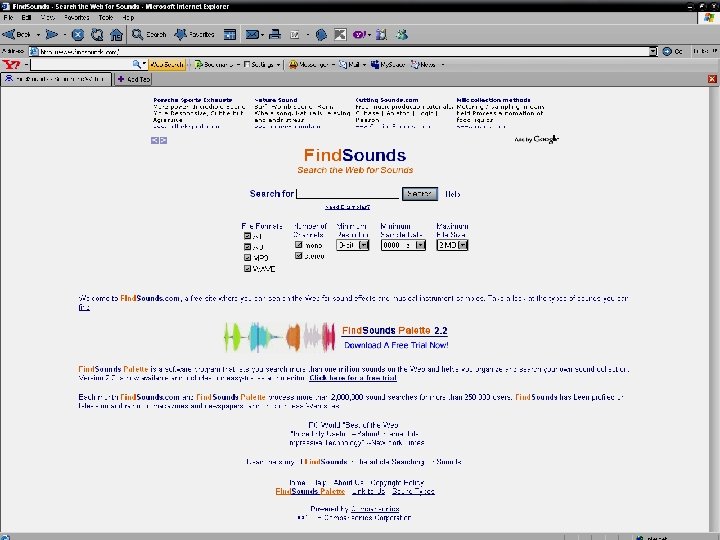Open the IE Search pane magnifier

click(149, 34)
